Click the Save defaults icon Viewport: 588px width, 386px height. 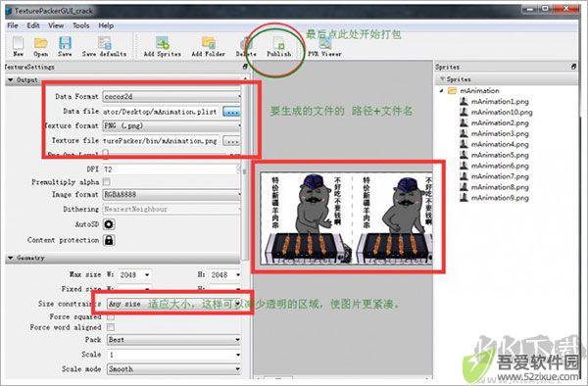(x=105, y=43)
